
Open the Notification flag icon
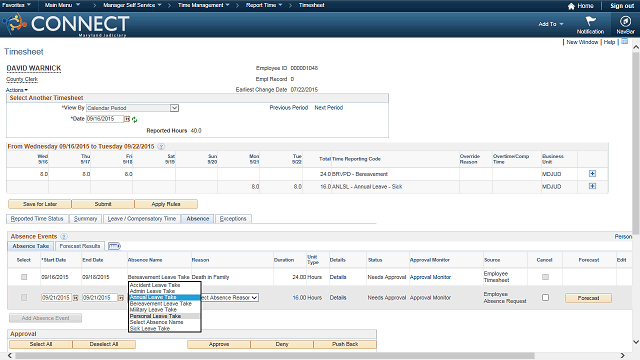click(590, 21)
